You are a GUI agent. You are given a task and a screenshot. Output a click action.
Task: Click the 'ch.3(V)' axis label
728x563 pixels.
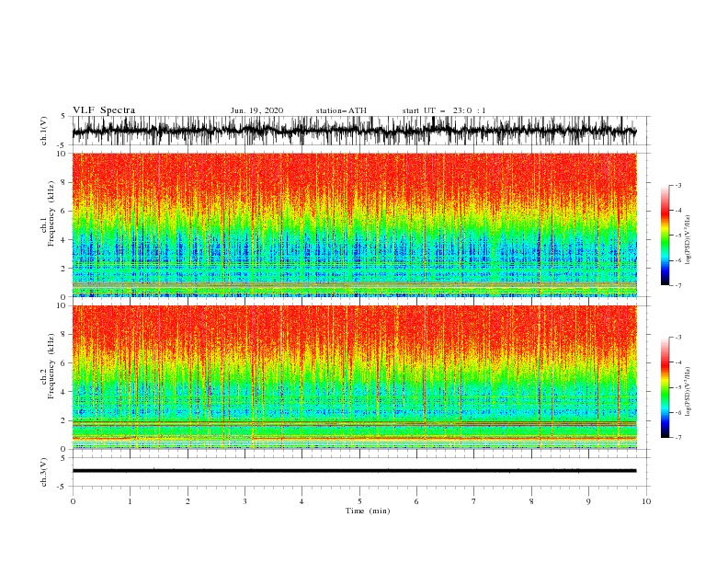(44, 472)
